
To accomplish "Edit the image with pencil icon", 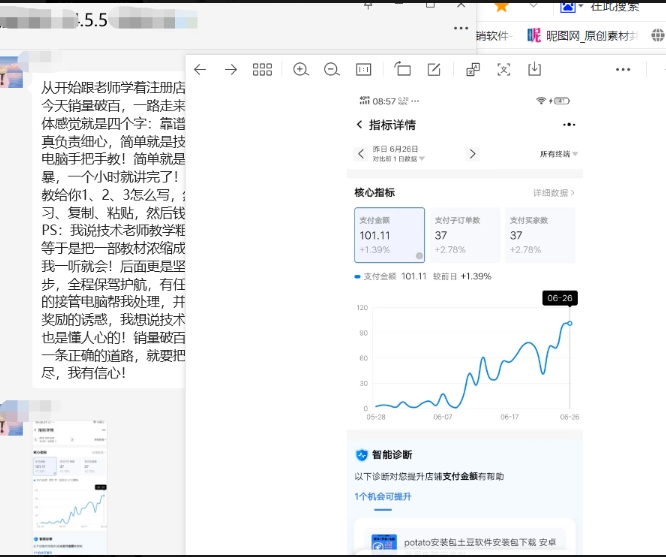I will (x=434, y=70).
